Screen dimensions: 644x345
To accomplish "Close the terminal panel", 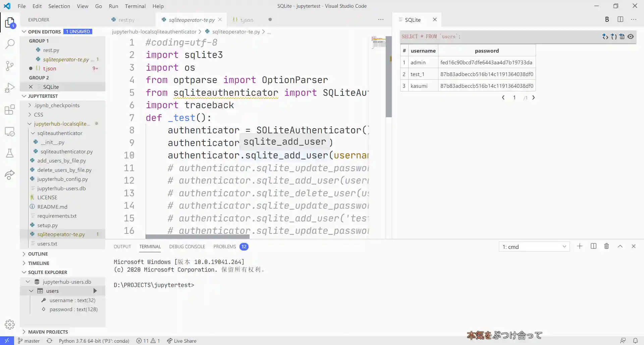I will (x=634, y=246).
